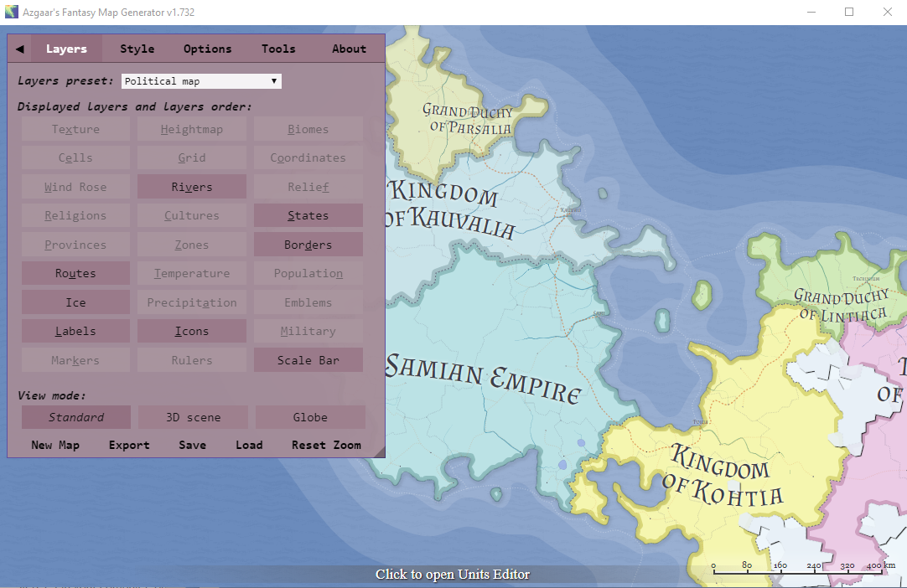907x588 pixels.
Task: Close the Fantasy Map Generator window
Action: click(888, 12)
